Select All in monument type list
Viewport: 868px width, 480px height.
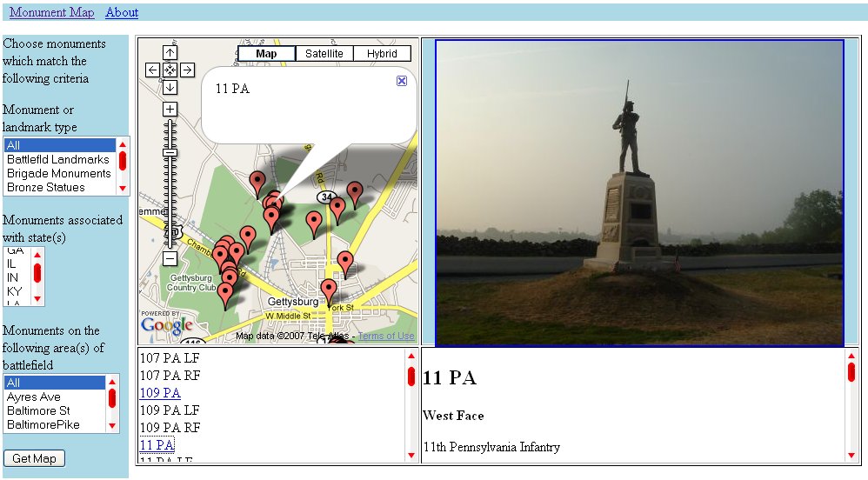point(60,145)
